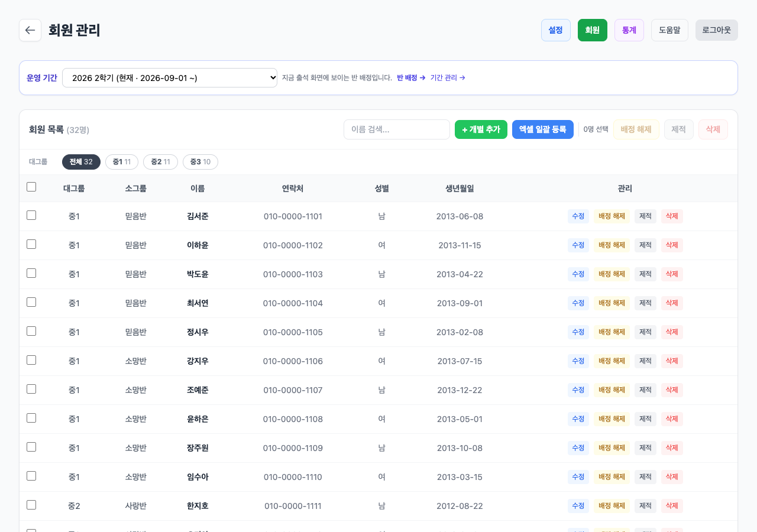Click the 이름 column header
The image size is (757, 532).
click(198, 189)
